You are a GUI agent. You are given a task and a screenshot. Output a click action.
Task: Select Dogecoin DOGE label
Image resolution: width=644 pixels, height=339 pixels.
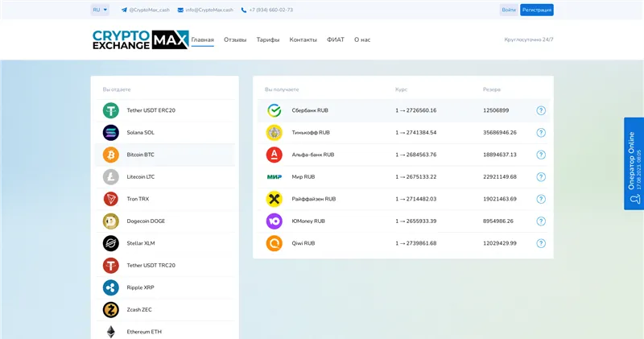point(146,221)
